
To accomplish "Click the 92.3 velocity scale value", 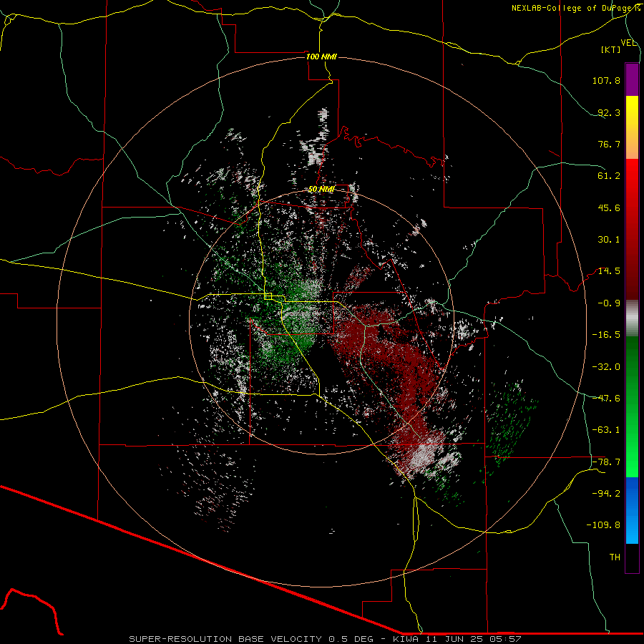I will (609, 112).
